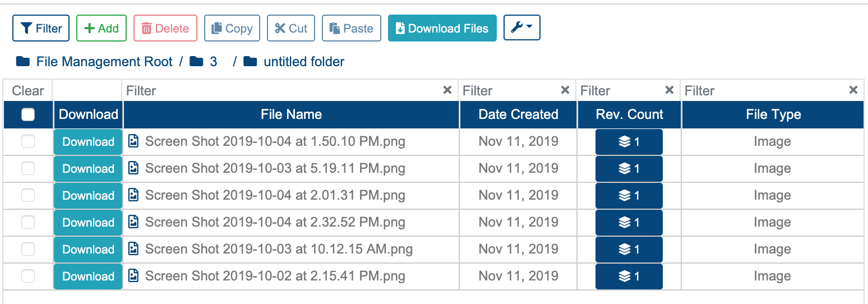Click the Paste toolbar button
This screenshot has width=868, height=304.
(352, 28)
